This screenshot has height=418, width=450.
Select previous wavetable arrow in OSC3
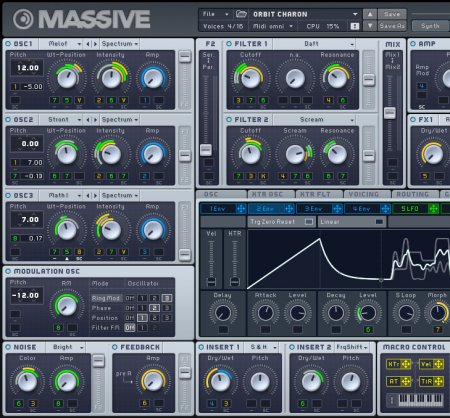pyautogui.click(x=88, y=195)
